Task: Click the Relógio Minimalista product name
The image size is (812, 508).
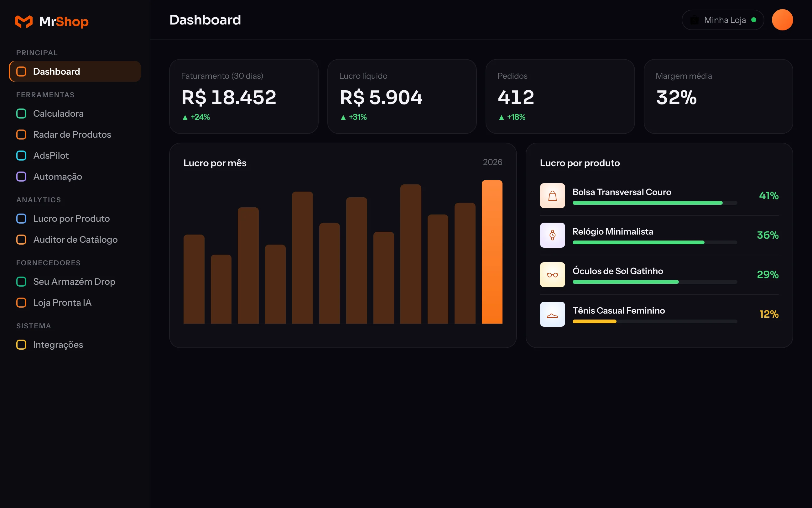Action: click(x=613, y=231)
